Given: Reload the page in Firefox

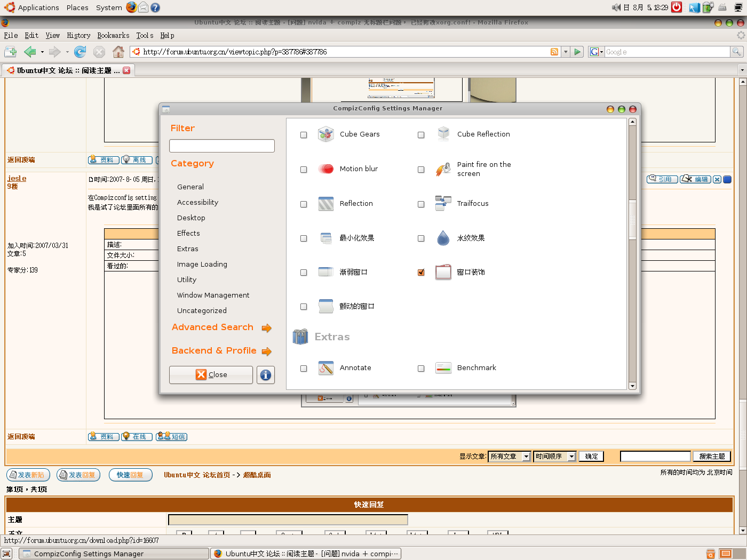Looking at the screenshot, I should 80,52.
